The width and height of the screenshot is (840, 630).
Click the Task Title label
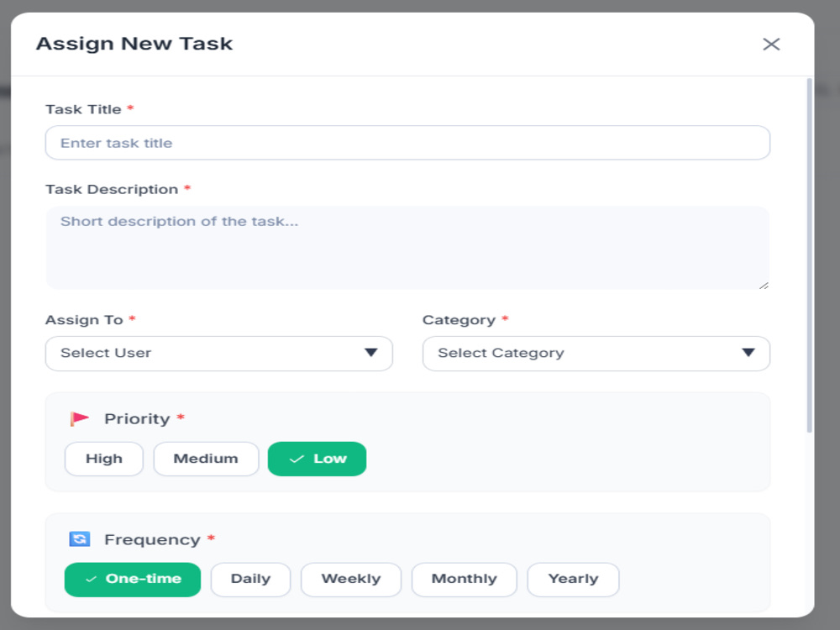(83, 109)
